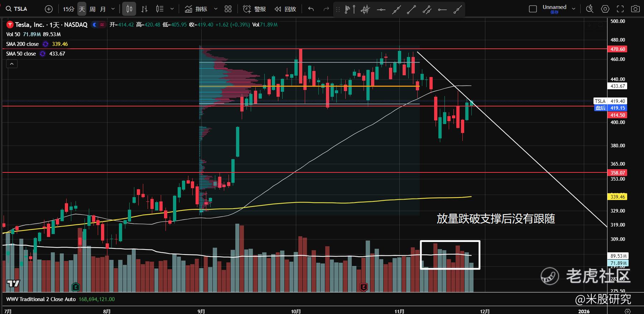The height and width of the screenshot is (314, 644).
Task: Select the horizontal ray drawing tool
Action: [x=442, y=9]
